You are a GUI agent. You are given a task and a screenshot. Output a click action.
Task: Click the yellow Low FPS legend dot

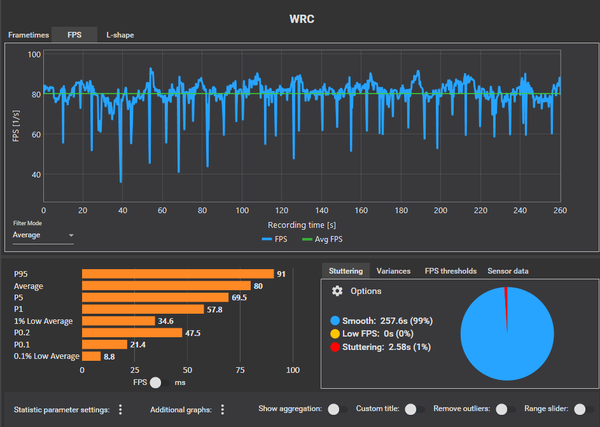coord(335,334)
